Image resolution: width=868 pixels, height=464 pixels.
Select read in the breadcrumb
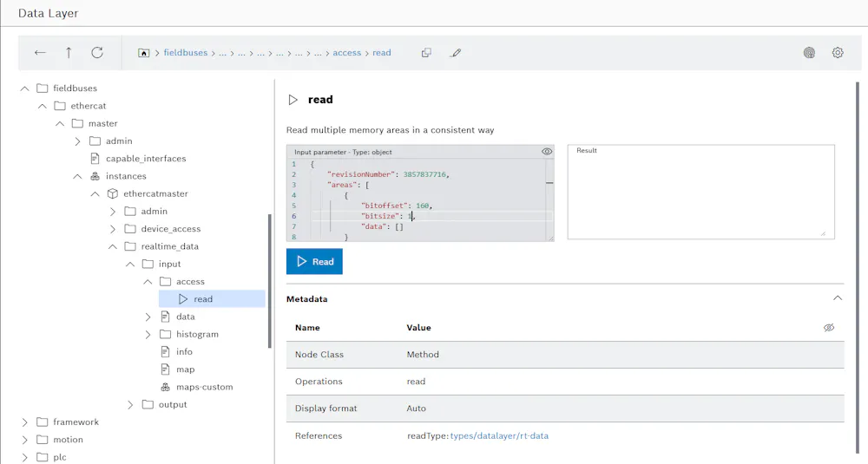pos(381,53)
